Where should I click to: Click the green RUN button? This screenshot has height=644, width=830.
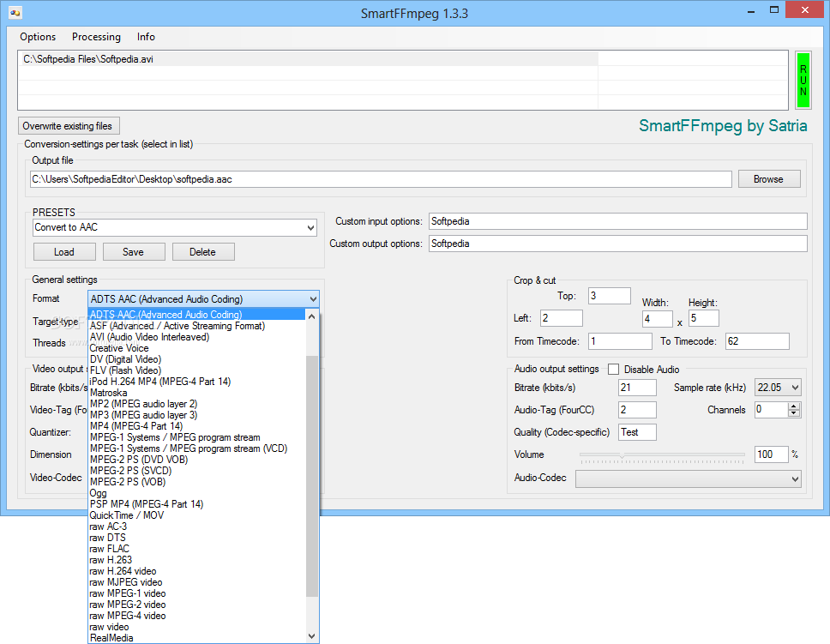[x=803, y=81]
